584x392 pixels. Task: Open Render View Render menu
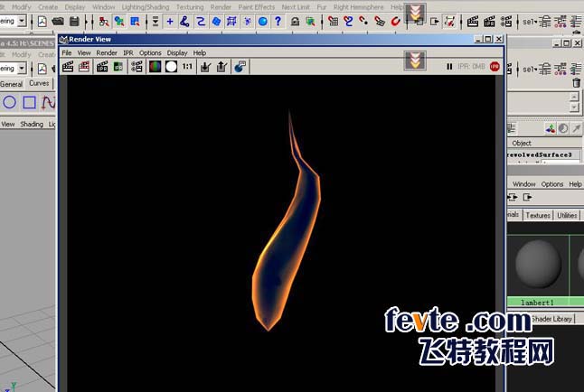pyautogui.click(x=107, y=53)
